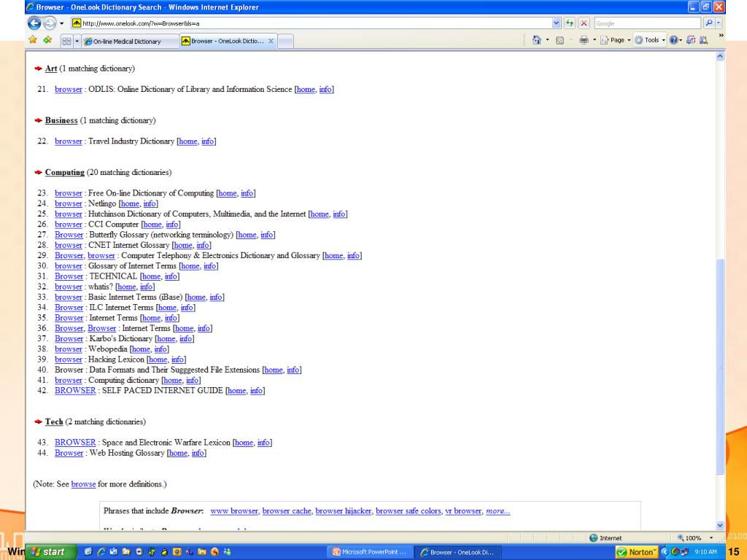747x560 pixels.
Task: Click the Add to Favorites icon
Action: click(x=47, y=39)
